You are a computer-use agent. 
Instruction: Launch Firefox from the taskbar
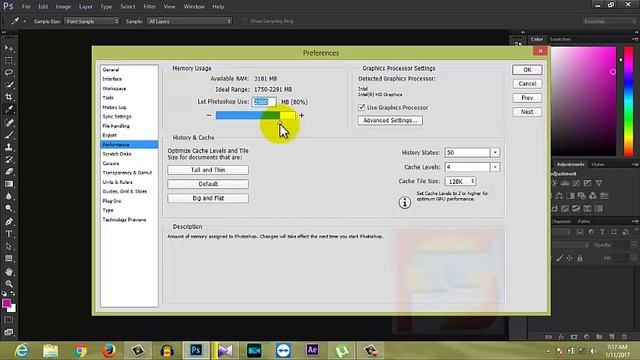[109, 350]
